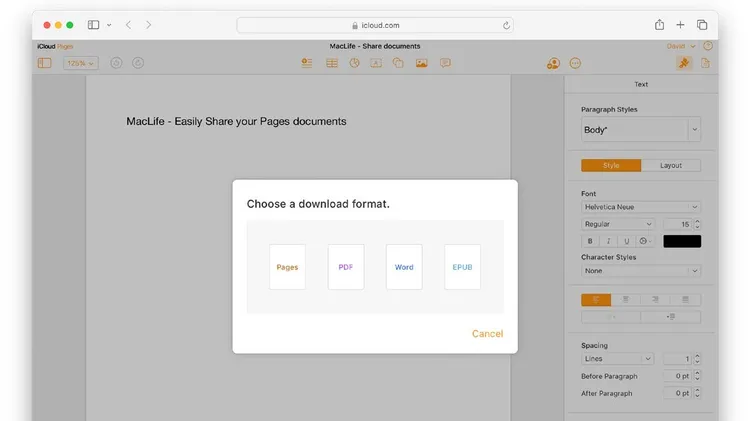Choose EPUB download format
Viewport: 750px width, 421px height.
click(x=463, y=267)
